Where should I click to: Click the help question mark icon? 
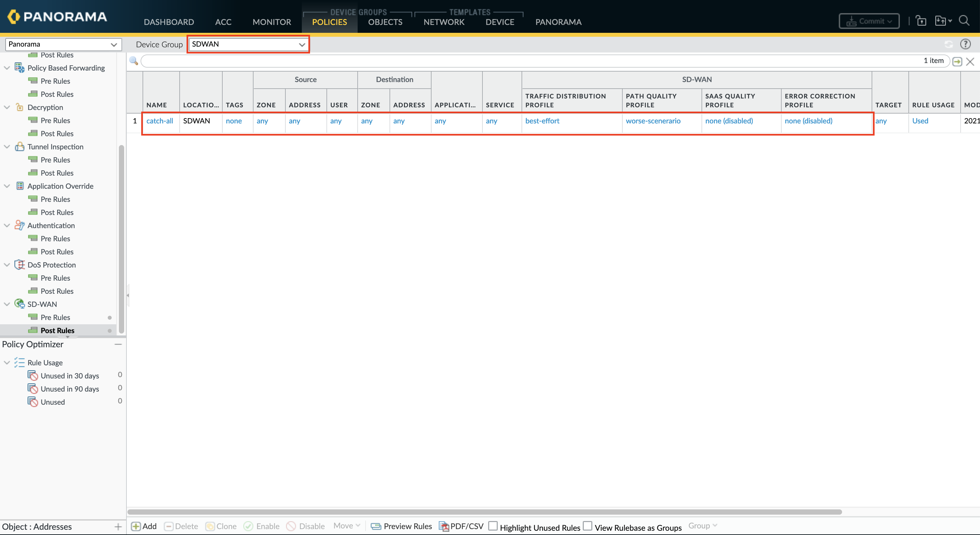(965, 44)
